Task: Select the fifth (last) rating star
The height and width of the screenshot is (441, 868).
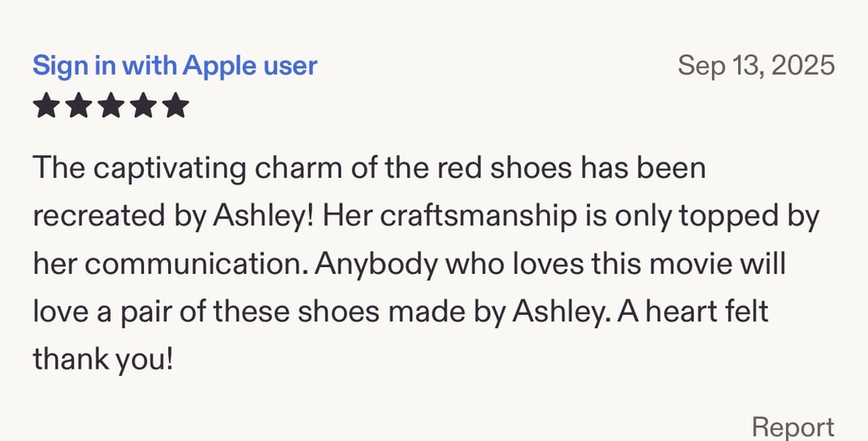Action: point(176,106)
